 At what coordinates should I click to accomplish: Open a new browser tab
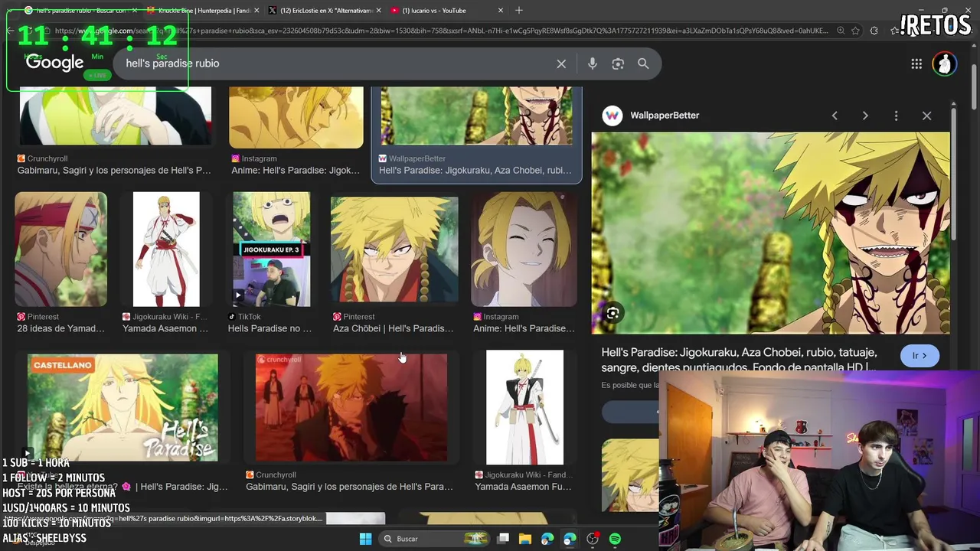(519, 10)
